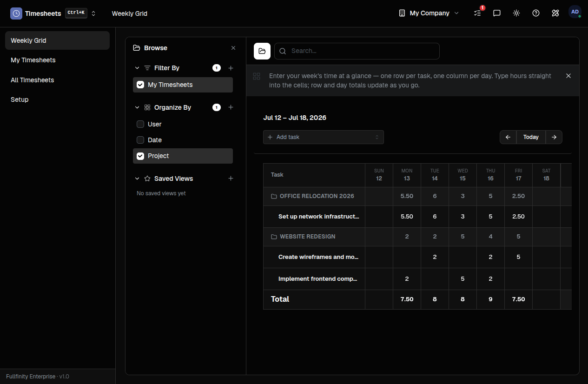Click the Saved Views star icon
Viewport: 588px width, 384px height.
pyautogui.click(x=147, y=179)
